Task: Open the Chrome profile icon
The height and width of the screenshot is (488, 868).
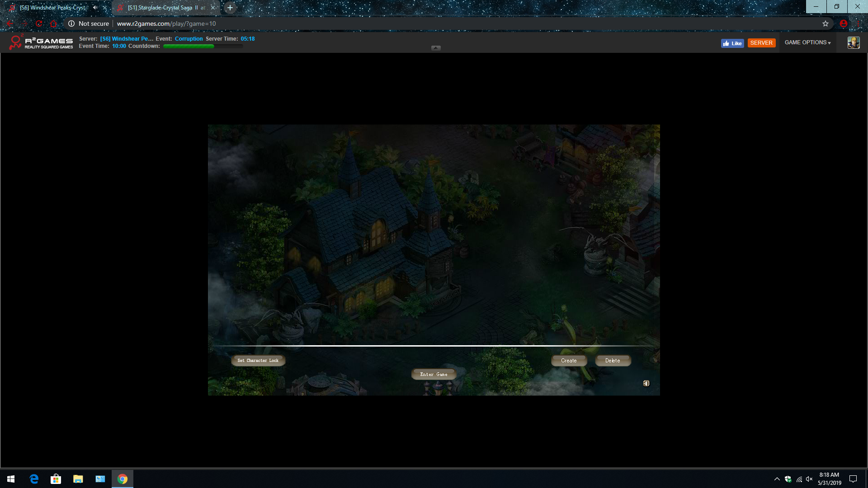Action: click(844, 23)
